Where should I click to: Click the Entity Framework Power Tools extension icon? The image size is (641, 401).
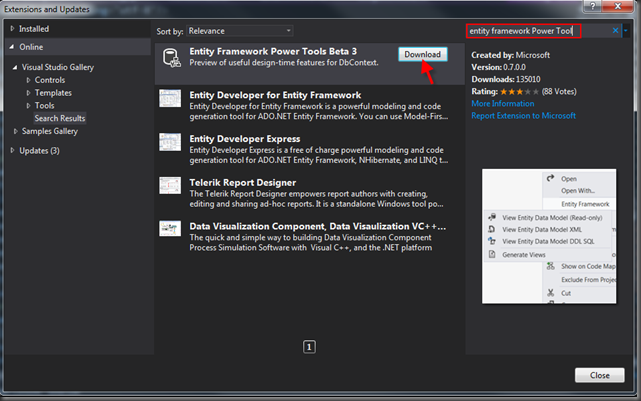pos(171,58)
